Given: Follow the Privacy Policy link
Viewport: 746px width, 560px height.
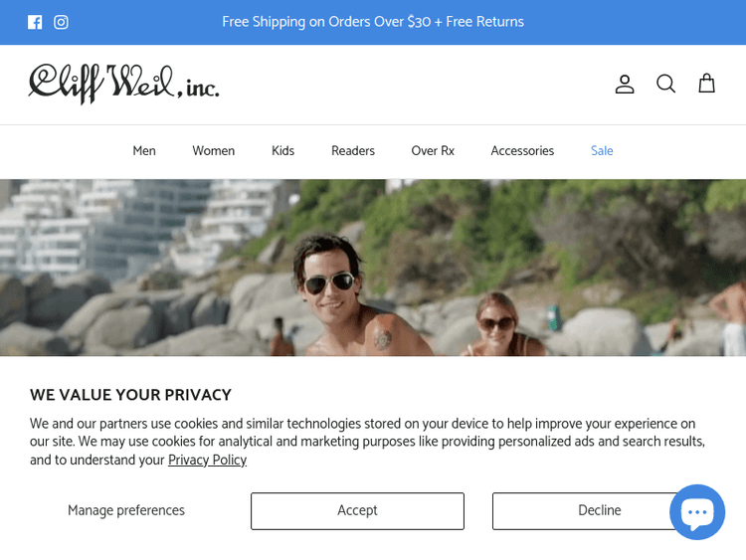Looking at the screenshot, I should click(208, 461).
